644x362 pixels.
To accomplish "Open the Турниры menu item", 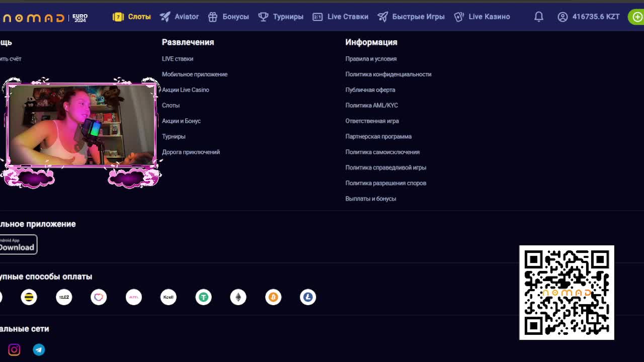I will tap(281, 17).
